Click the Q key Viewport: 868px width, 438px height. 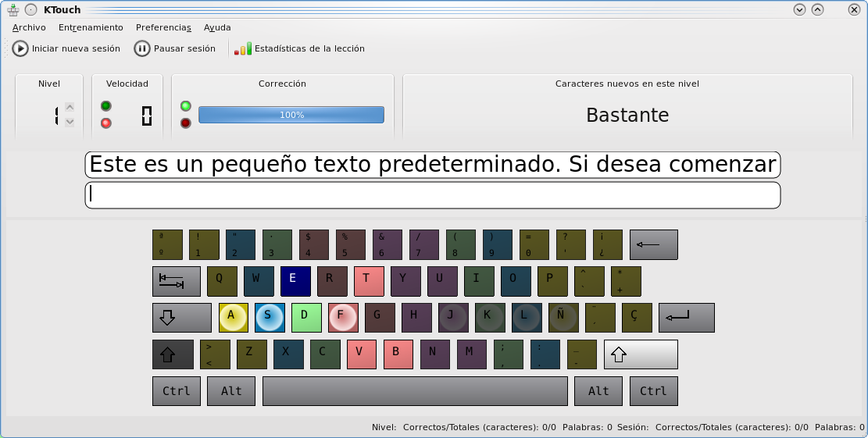(223, 281)
